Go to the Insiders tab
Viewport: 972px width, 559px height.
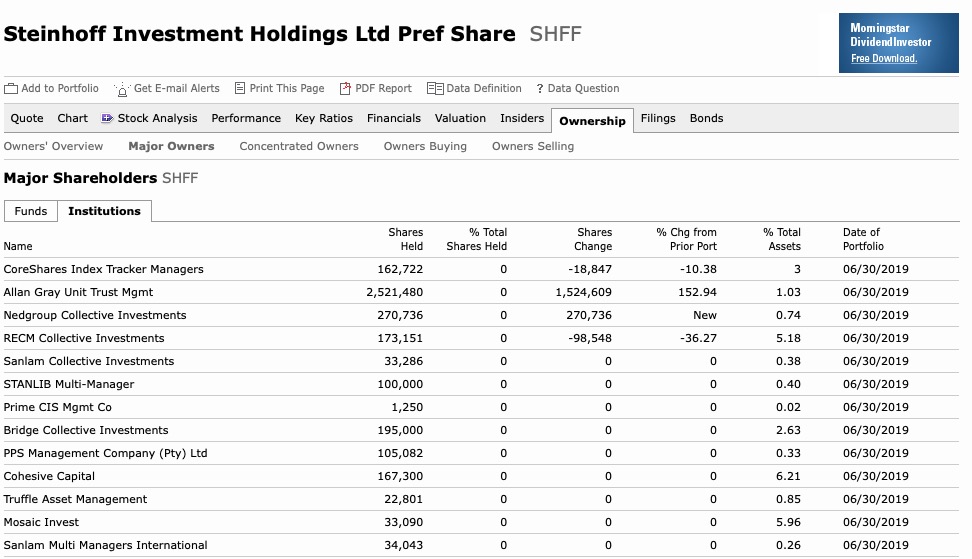[x=522, y=118]
